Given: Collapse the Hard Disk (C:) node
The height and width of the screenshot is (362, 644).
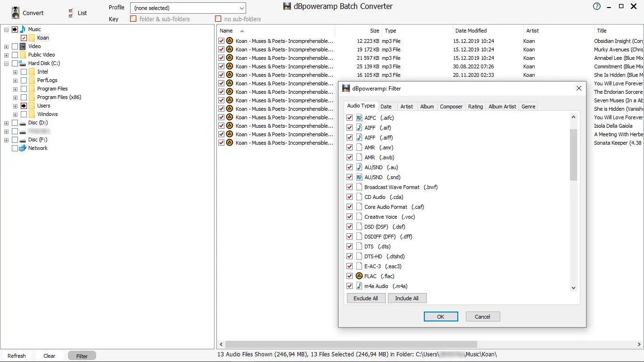Looking at the screenshot, I should click(6, 63).
